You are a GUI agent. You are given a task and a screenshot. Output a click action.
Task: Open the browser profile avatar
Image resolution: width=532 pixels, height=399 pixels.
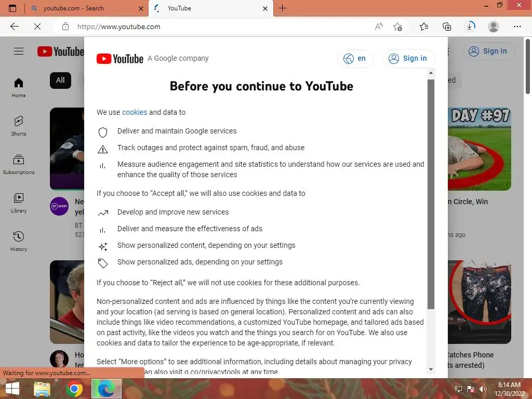coord(494,26)
